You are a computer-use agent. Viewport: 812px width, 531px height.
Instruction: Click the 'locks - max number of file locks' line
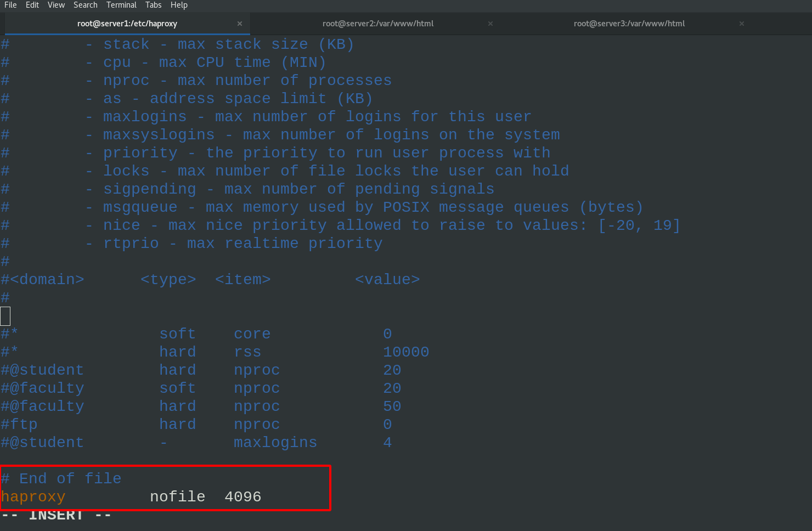327,171
